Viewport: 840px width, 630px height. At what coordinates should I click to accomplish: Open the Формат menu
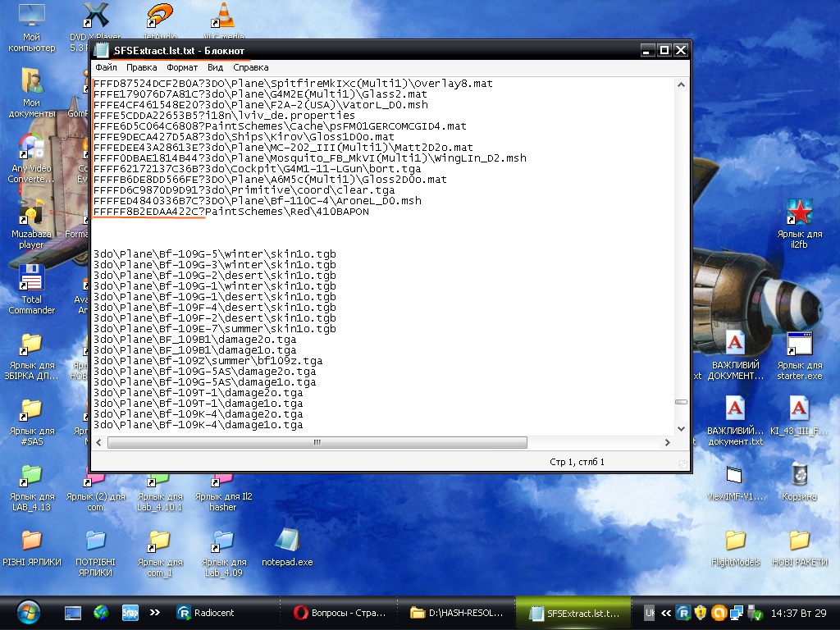pos(182,67)
